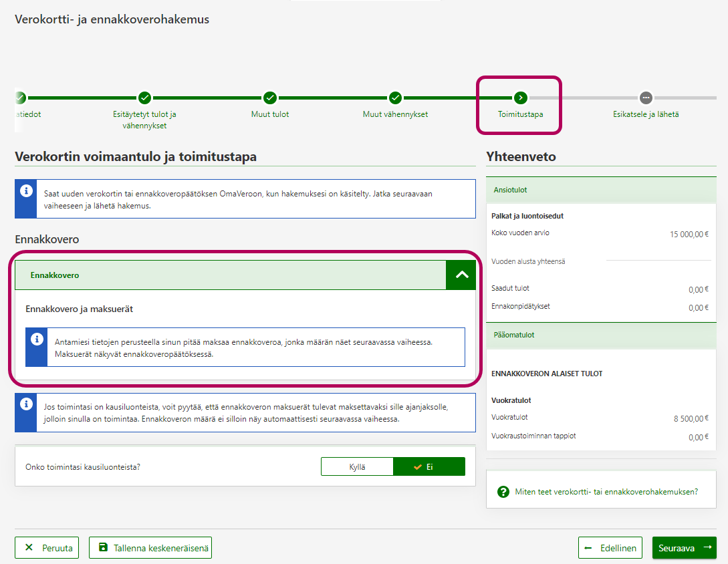
Task: Click the Ansiotulot summary header
Action: tap(601, 190)
